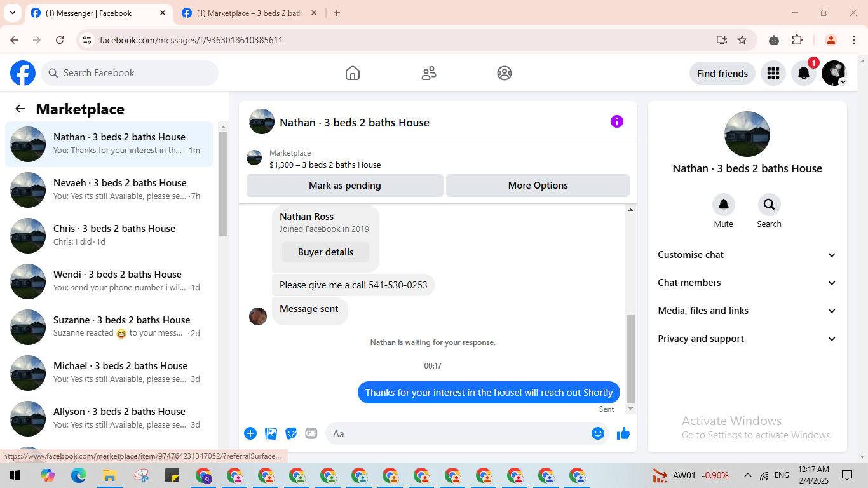Click the Find friends button
868x488 pixels.
pos(722,73)
